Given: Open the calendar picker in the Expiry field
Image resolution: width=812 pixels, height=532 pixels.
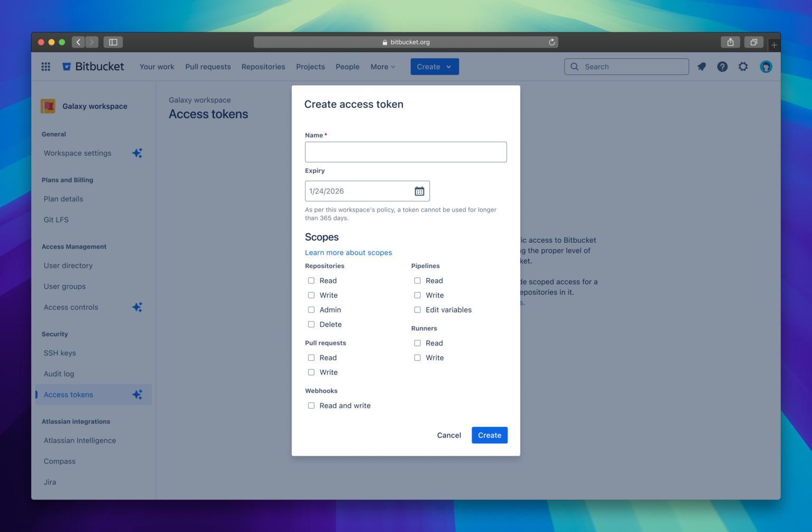Looking at the screenshot, I should 419,190.
